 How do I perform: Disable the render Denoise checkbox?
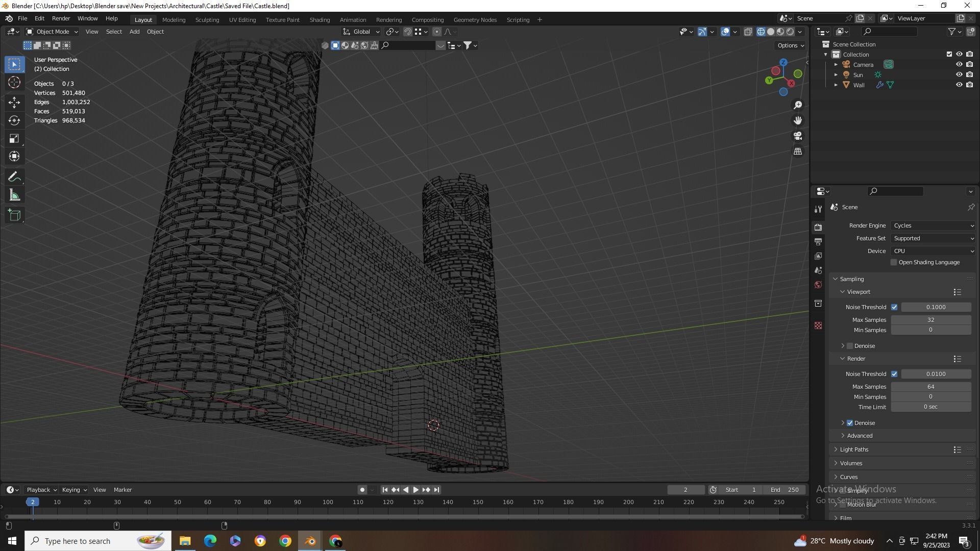(x=850, y=423)
